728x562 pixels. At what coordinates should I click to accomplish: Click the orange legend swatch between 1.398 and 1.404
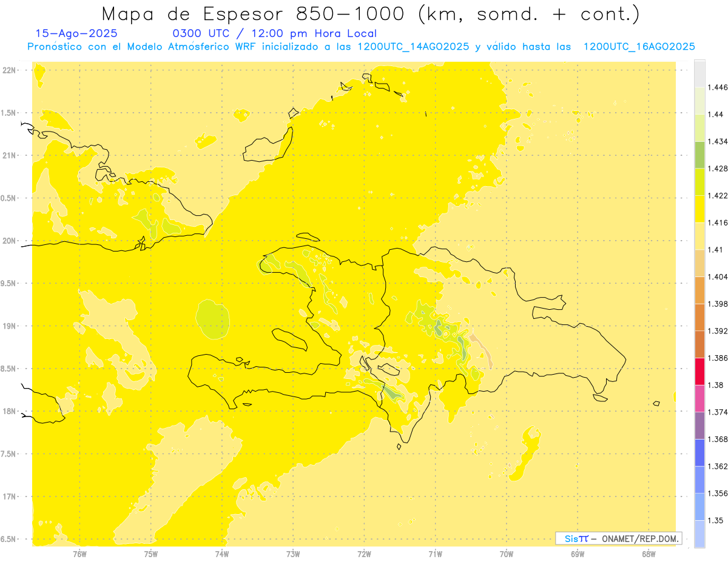pos(699,290)
